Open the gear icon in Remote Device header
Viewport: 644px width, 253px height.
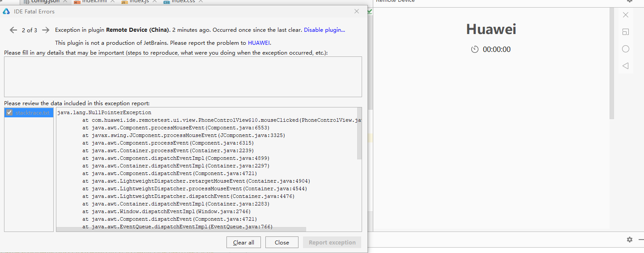(630, 1)
